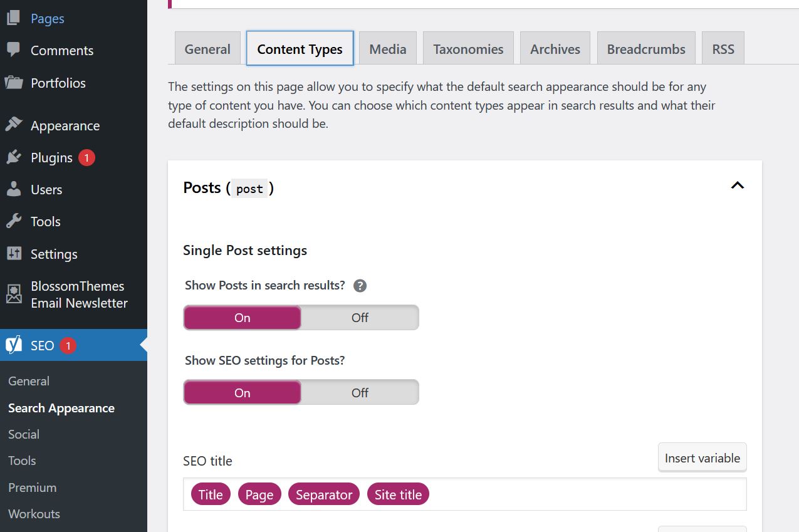Click the Separator variable tag
Viewport: 799px width, 532px height.
tap(324, 494)
